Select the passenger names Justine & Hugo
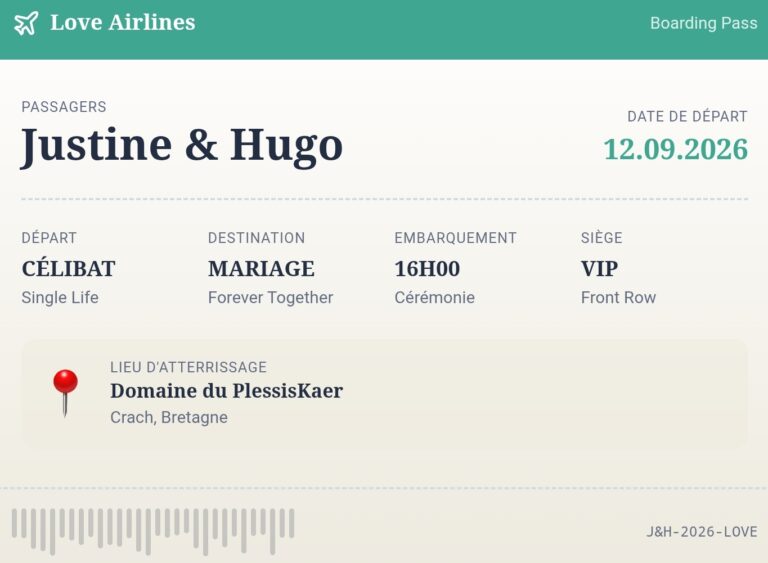 [182, 145]
